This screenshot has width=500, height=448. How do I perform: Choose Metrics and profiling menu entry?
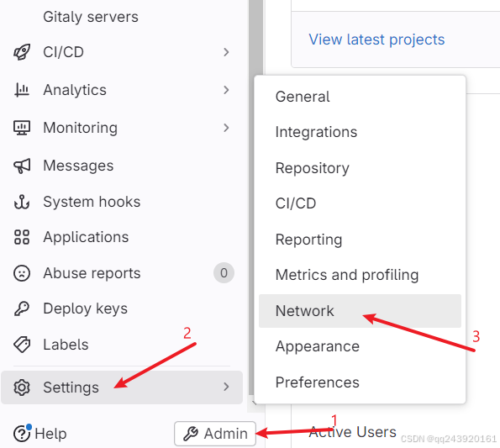[x=347, y=275]
